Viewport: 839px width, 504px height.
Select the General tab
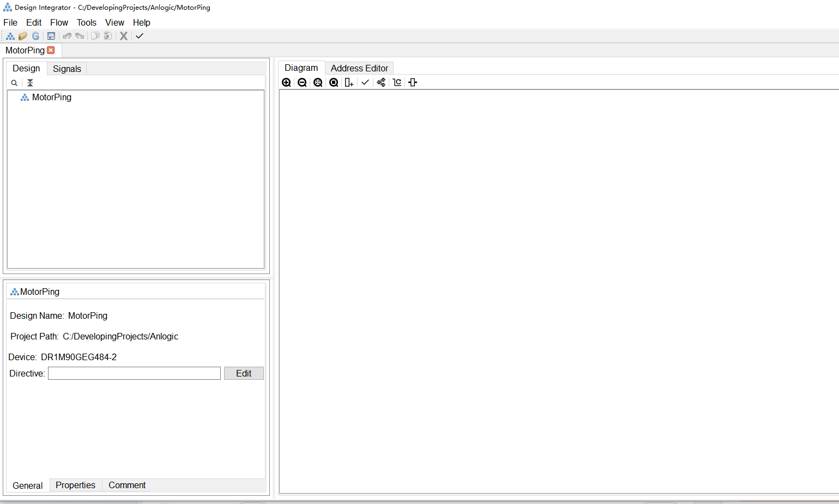[28, 485]
